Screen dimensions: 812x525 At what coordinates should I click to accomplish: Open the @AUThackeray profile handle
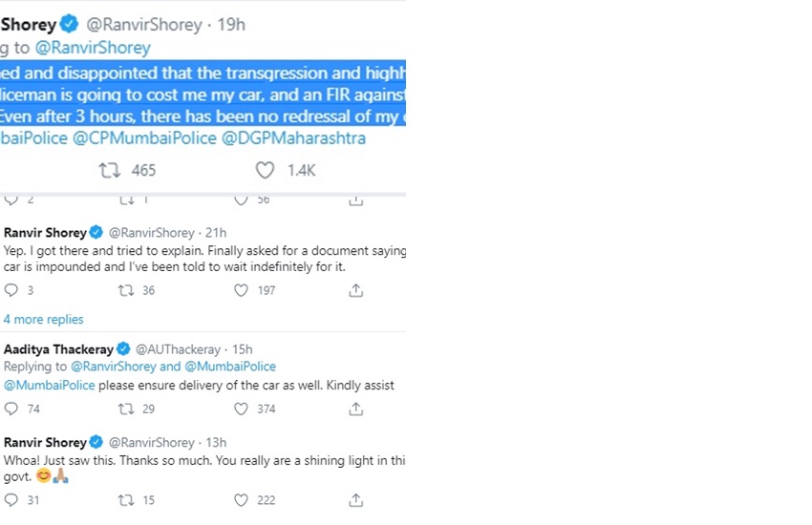click(x=178, y=349)
